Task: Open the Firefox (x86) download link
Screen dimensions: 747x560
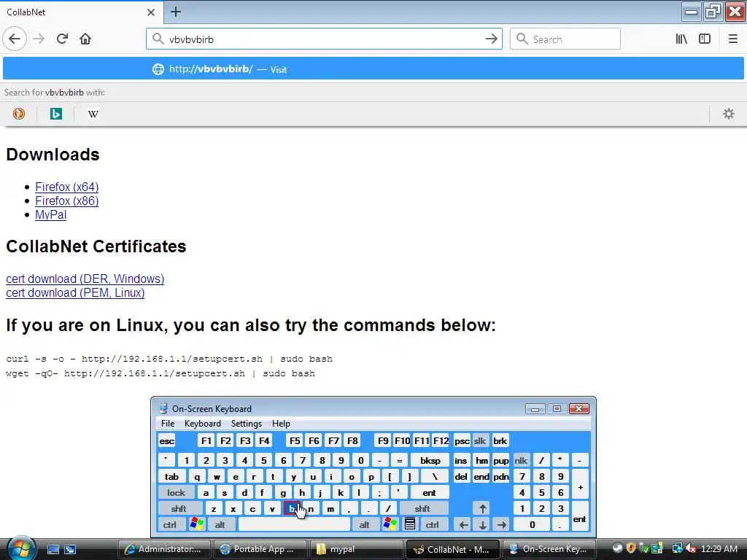Action: [x=66, y=201]
